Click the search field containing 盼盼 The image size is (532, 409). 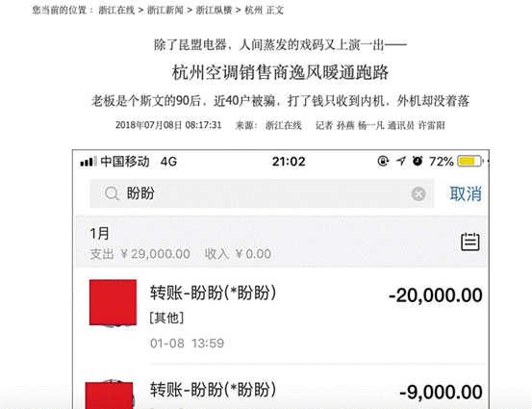coord(262,193)
